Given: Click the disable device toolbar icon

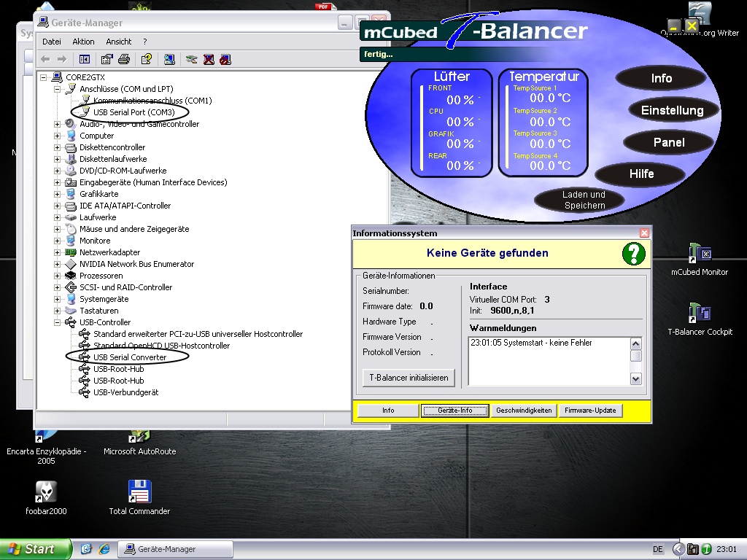Looking at the screenshot, I should pyautogui.click(x=225, y=59).
